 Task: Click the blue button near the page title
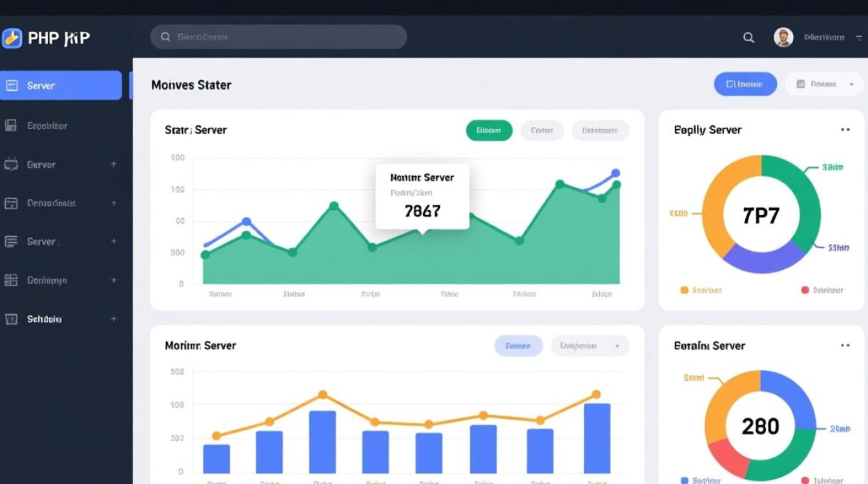(745, 84)
